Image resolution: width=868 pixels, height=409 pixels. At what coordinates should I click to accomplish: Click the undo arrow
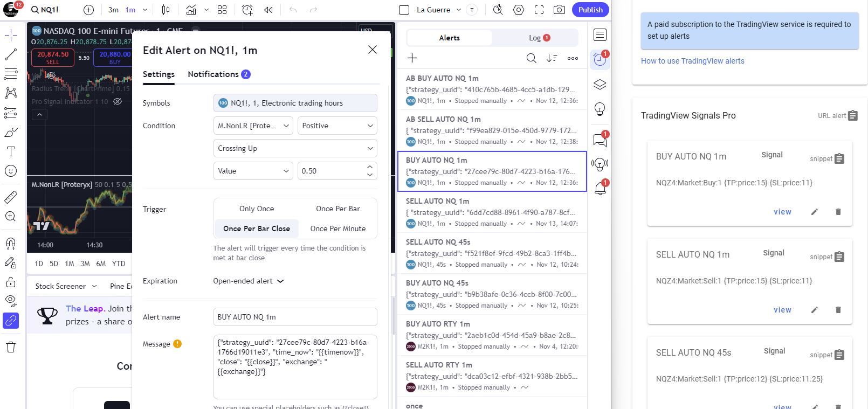point(293,10)
